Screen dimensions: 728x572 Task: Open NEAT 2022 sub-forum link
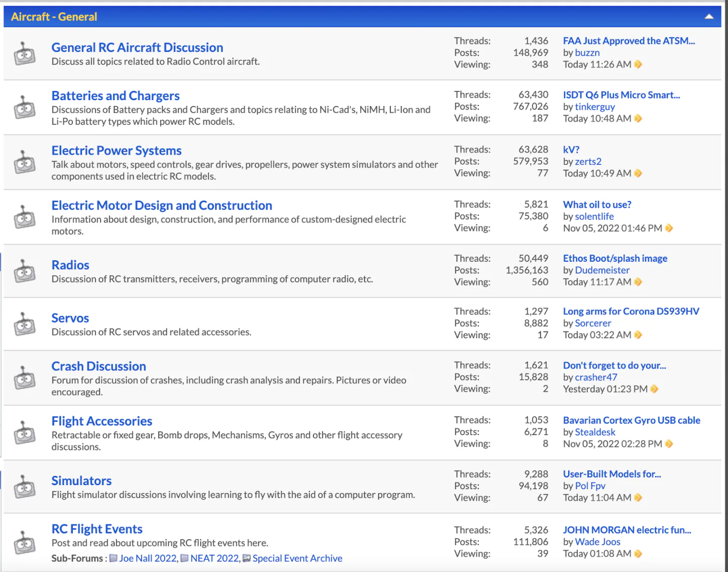[215, 558]
